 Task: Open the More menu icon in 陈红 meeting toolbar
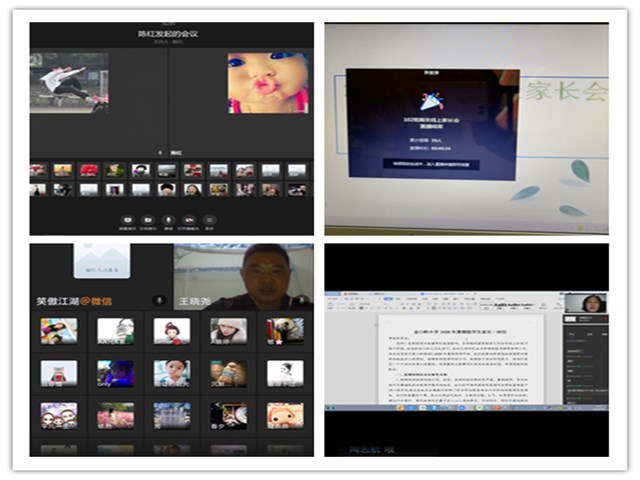pos(209,220)
